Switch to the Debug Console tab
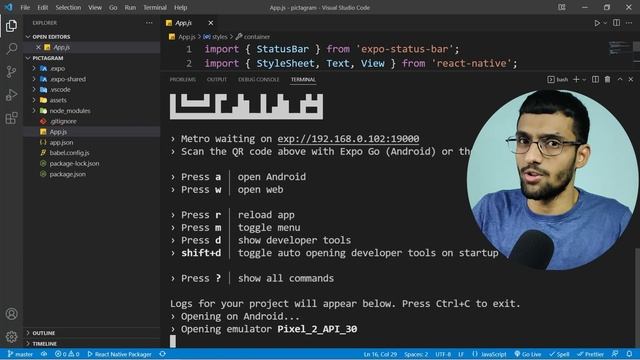 259,79
